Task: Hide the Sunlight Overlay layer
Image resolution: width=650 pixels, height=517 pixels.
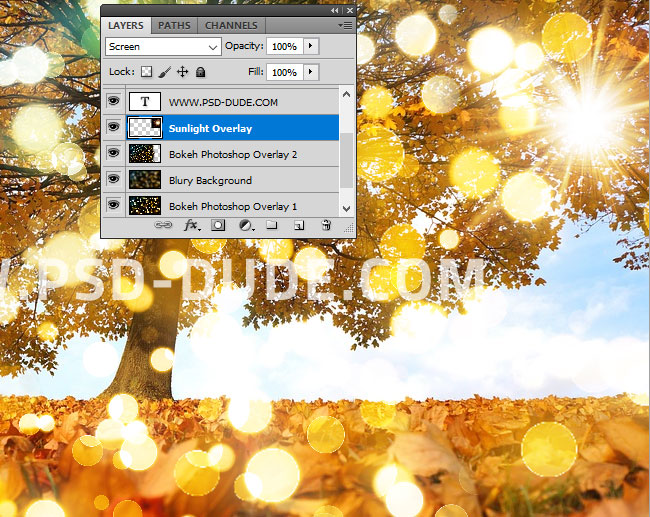Action: tap(113, 128)
